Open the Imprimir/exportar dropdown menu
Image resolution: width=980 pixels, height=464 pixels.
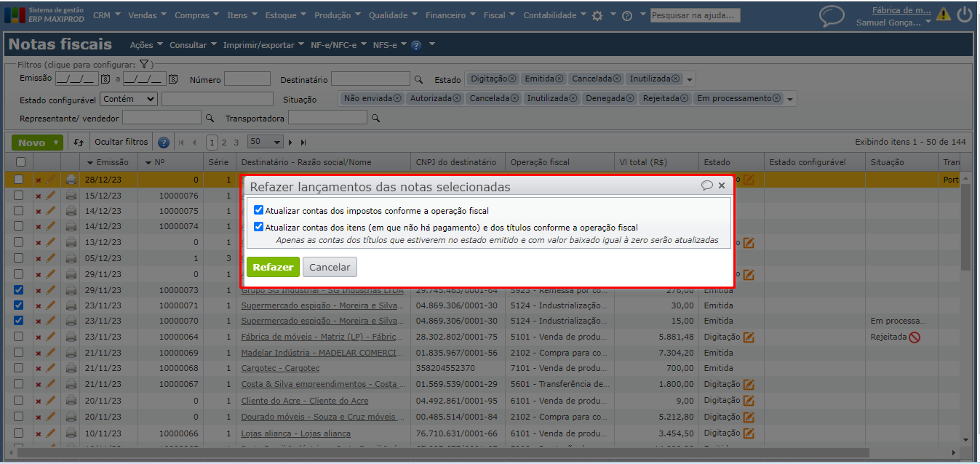263,45
